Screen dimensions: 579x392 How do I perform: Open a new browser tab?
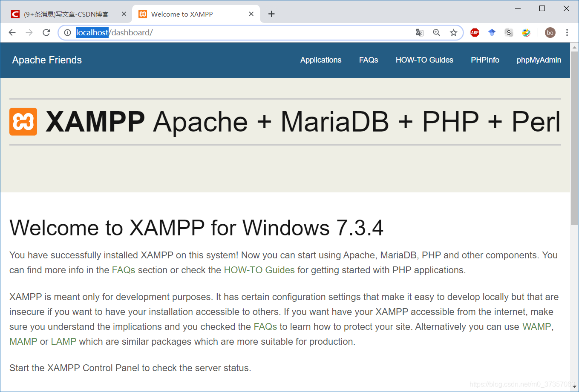271,14
